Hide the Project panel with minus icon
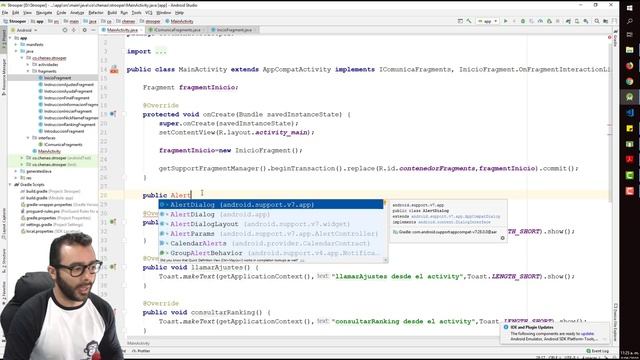This screenshot has height=360, width=640. (x=93, y=30)
